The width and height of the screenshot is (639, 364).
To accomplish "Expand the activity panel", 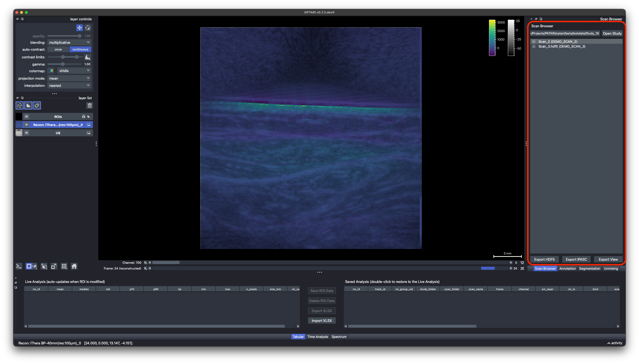I will click(x=615, y=343).
